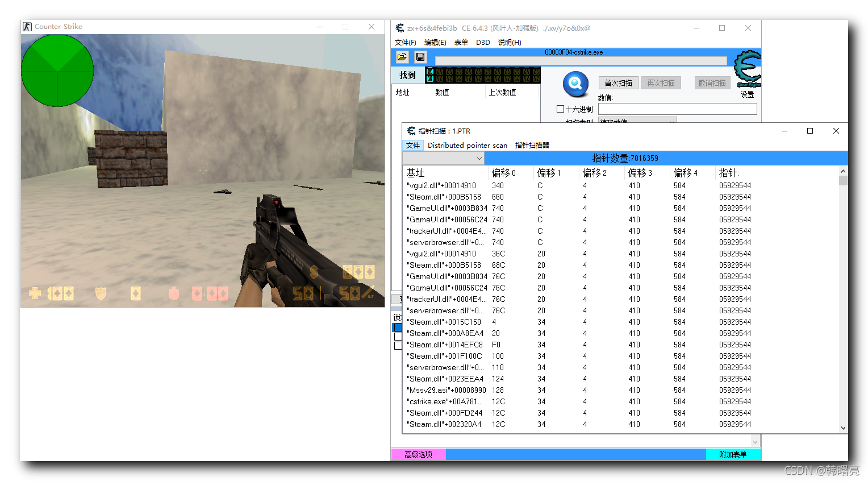
Task: Open the D3D menu
Action: tap(483, 43)
